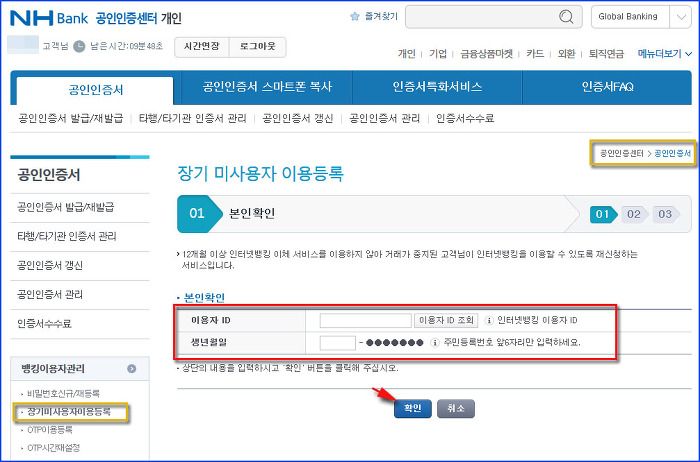700x462 pixels.
Task: Click the search magnifier icon
Action: 566,17
